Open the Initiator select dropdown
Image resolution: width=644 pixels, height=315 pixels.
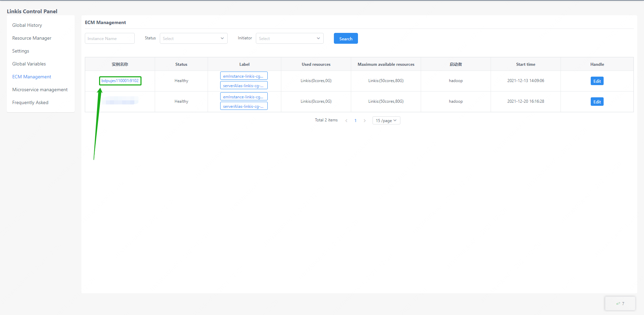[289, 38]
